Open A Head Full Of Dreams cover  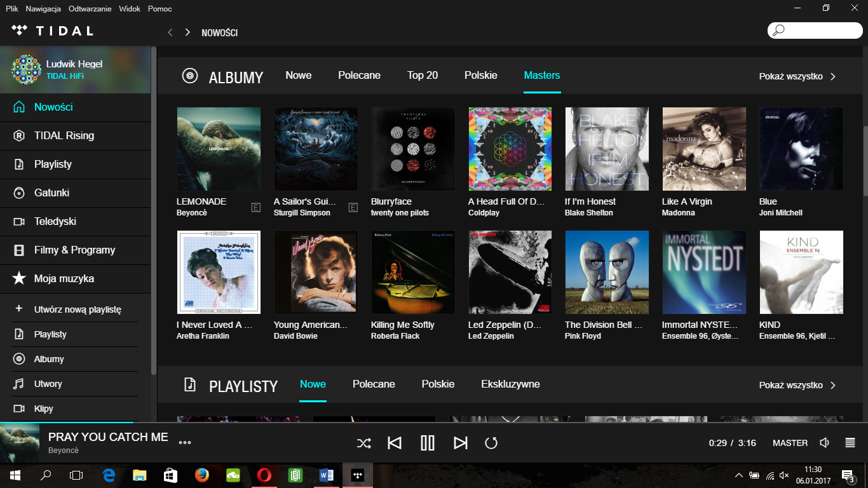[510, 149]
